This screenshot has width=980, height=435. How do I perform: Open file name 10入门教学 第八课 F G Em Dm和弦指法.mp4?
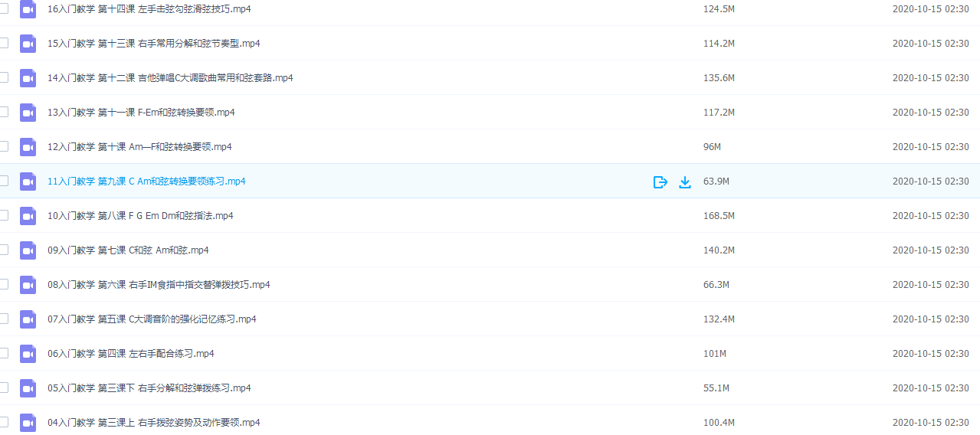[x=140, y=216]
